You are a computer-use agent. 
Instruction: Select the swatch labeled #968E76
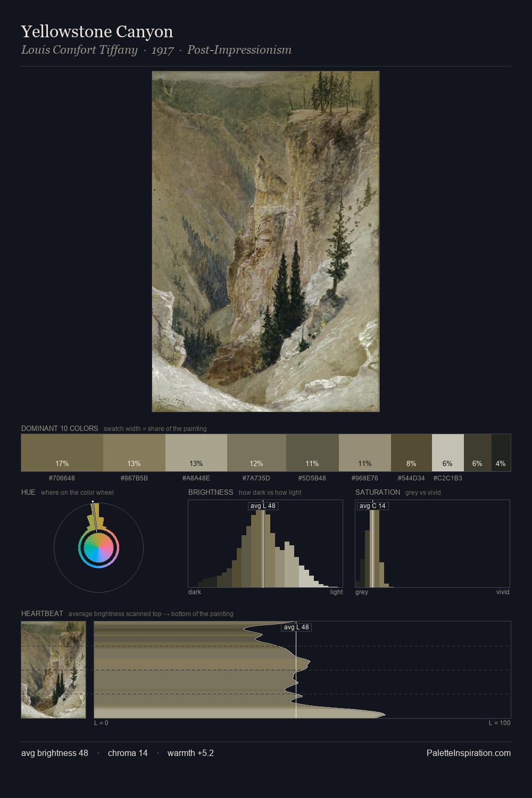tap(365, 453)
